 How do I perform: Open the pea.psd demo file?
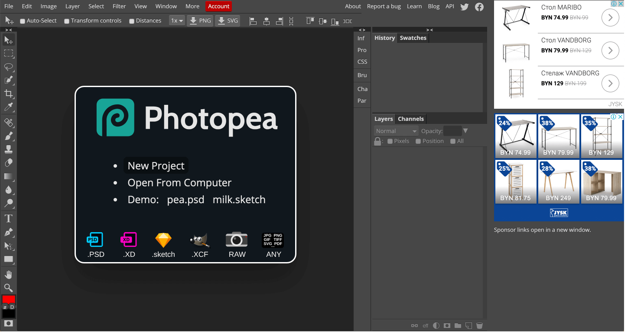[x=185, y=200]
